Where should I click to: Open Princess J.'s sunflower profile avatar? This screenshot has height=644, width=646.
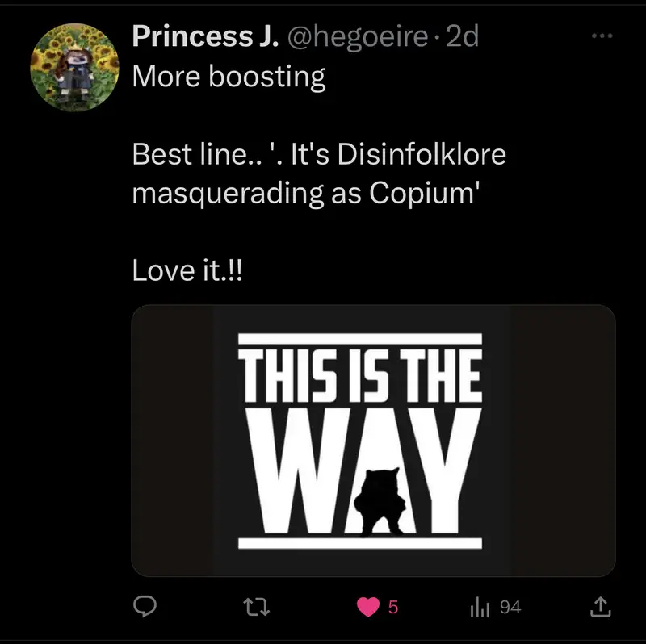point(70,68)
